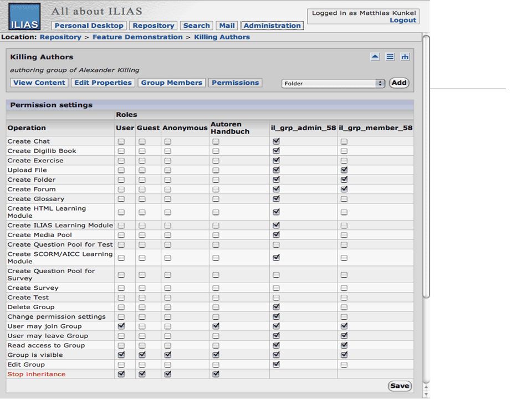Enable Read access to Group for Guest
Screen dimensions: 532x399
pos(142,345)
